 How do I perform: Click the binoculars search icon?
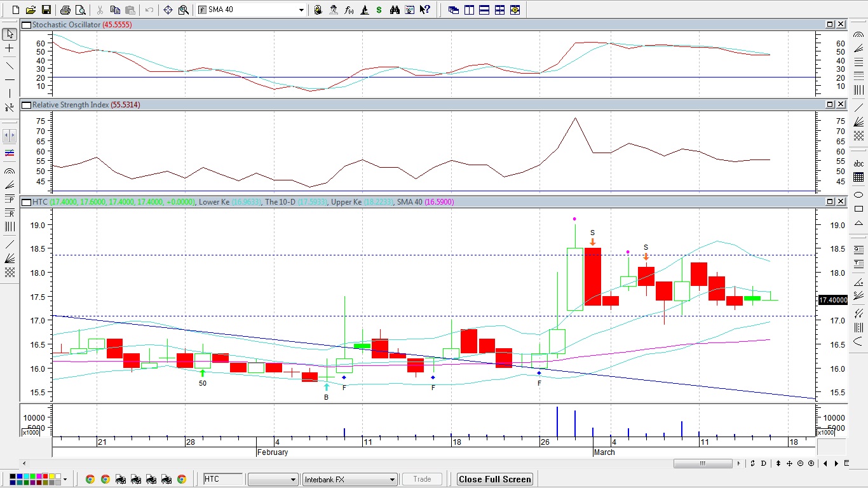pyautogui.click(x=395, y=10)
